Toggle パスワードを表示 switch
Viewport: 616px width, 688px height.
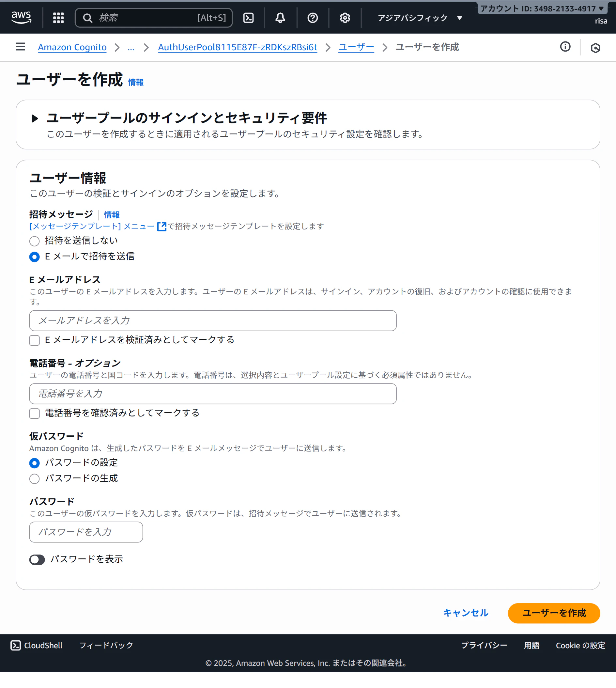(37, 560)
